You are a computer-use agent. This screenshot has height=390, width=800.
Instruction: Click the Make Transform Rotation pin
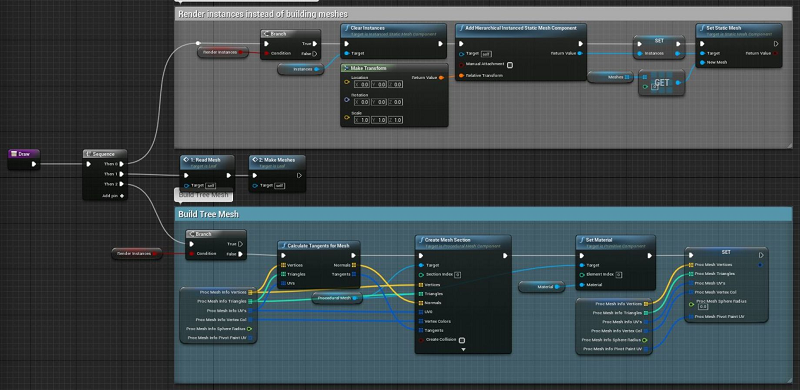[347, 99]
